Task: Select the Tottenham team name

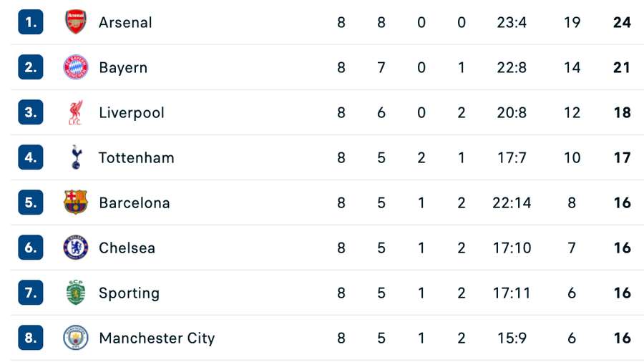Action: pos(136,157)
